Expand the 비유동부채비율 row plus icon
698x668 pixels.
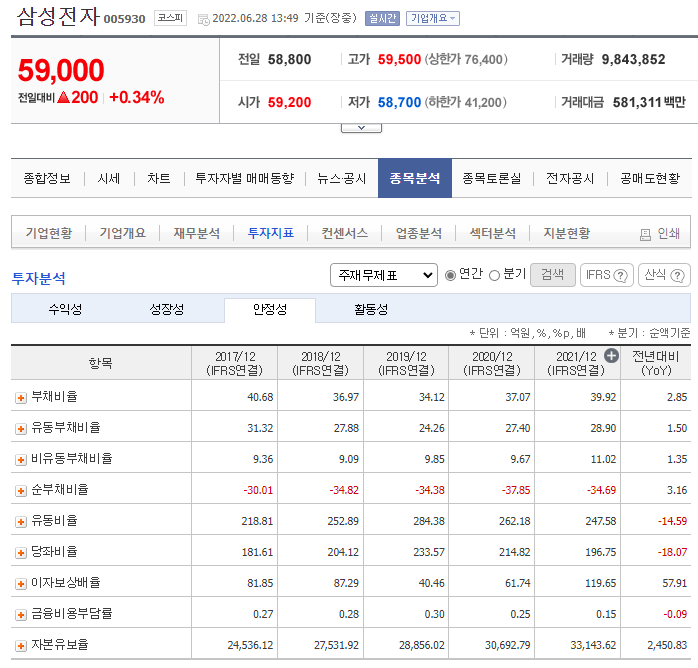tap(20, 460)
